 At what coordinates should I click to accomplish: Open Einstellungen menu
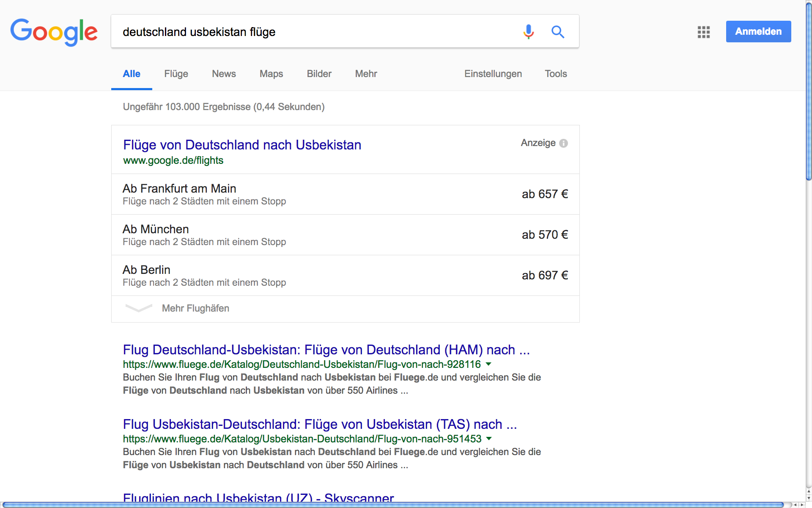coord(493,74)
